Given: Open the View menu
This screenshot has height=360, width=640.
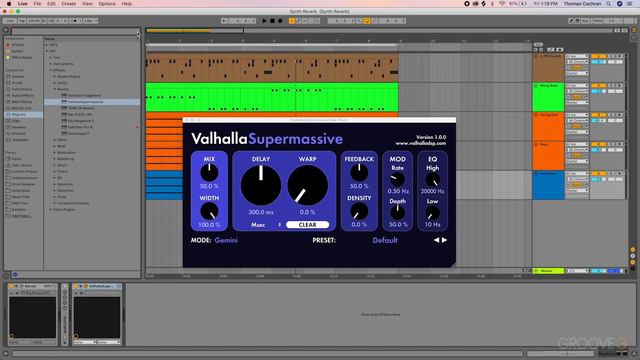Looking at the screenshot, I should (x=87, y=4).
